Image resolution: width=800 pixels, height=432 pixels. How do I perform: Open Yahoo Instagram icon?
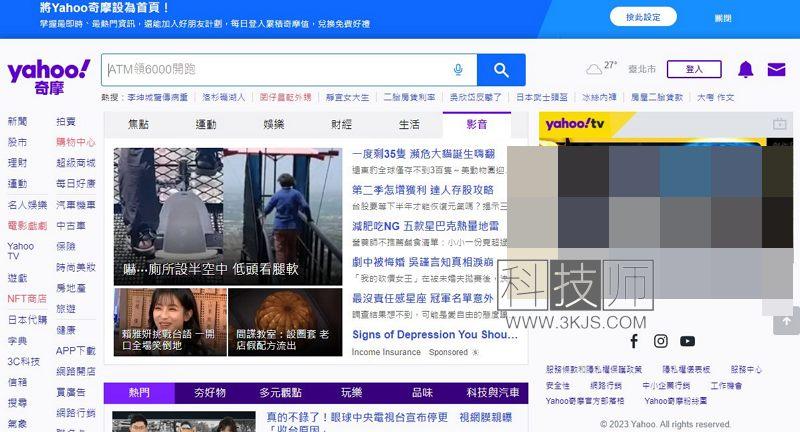coord(661,341)
